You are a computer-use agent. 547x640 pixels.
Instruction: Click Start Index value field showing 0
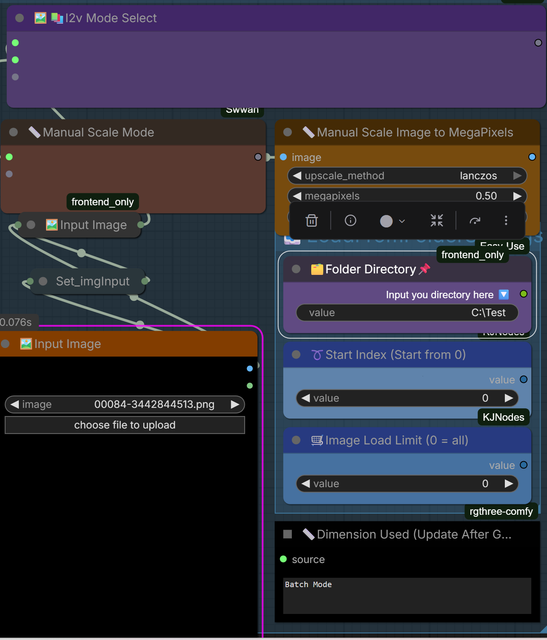407,398
